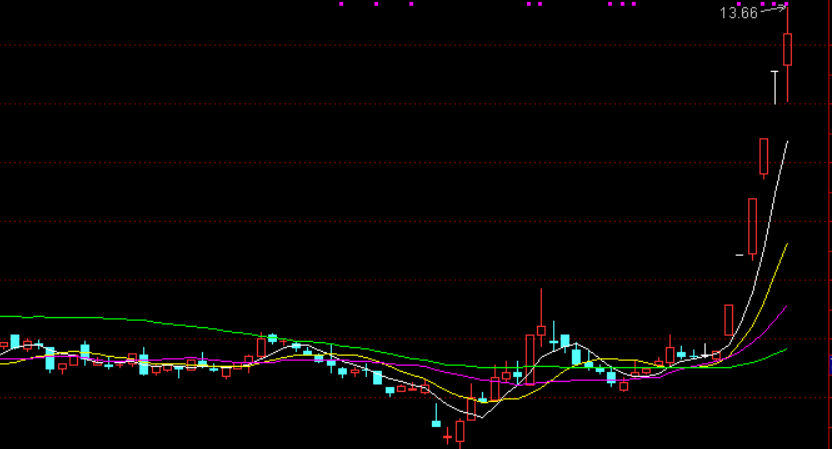
Task: Click the yellow moving average line end
Action: click(786, 246)
